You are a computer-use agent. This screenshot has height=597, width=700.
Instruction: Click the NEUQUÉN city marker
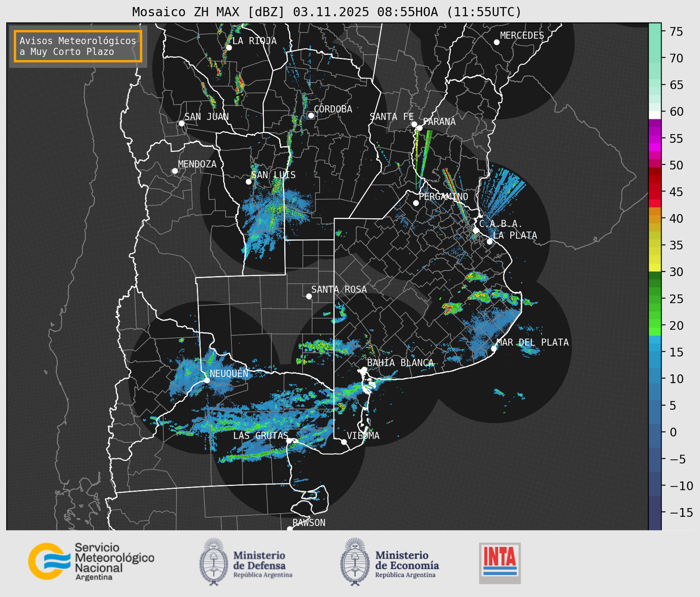[x=207, y=380]
